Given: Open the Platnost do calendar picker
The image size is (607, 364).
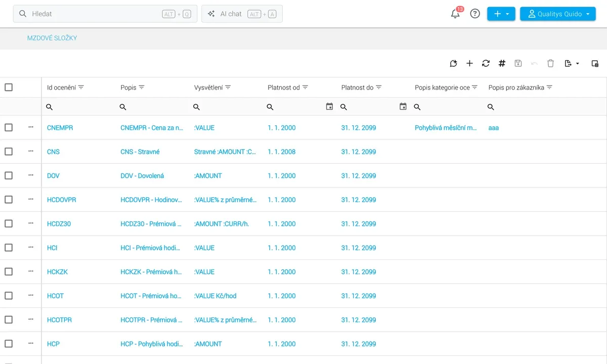Looking at the screenshot, I should (x=403, y=107).
